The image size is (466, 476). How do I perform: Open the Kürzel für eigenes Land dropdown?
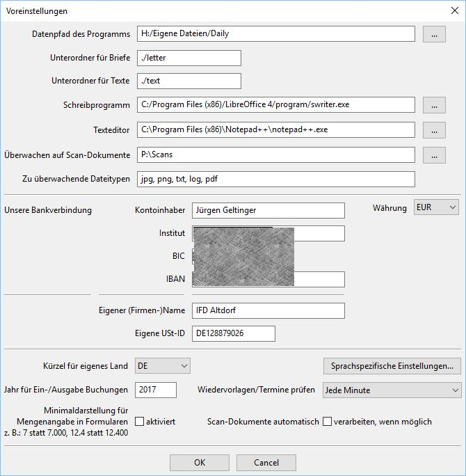[x=163, y=366]
